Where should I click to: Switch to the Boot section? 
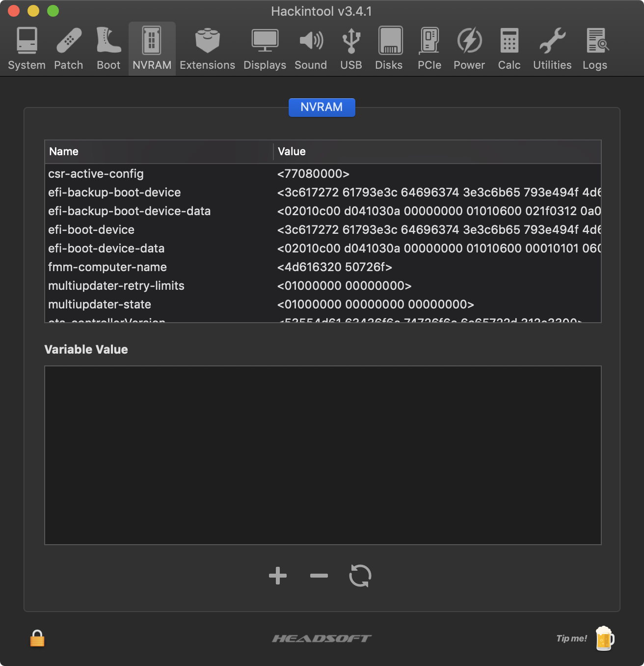tap(108, 49)
